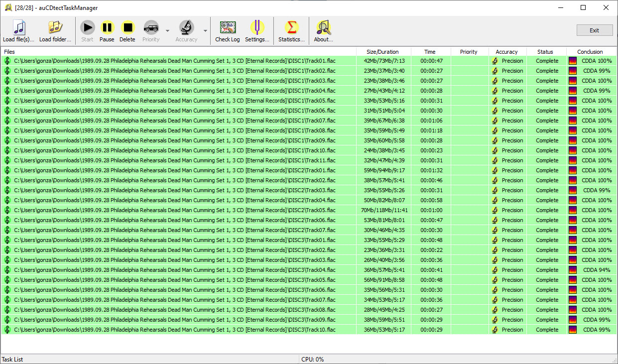
Task: Click size cell 56Mb/91Mb/8:58
Action: coord(384,280)
